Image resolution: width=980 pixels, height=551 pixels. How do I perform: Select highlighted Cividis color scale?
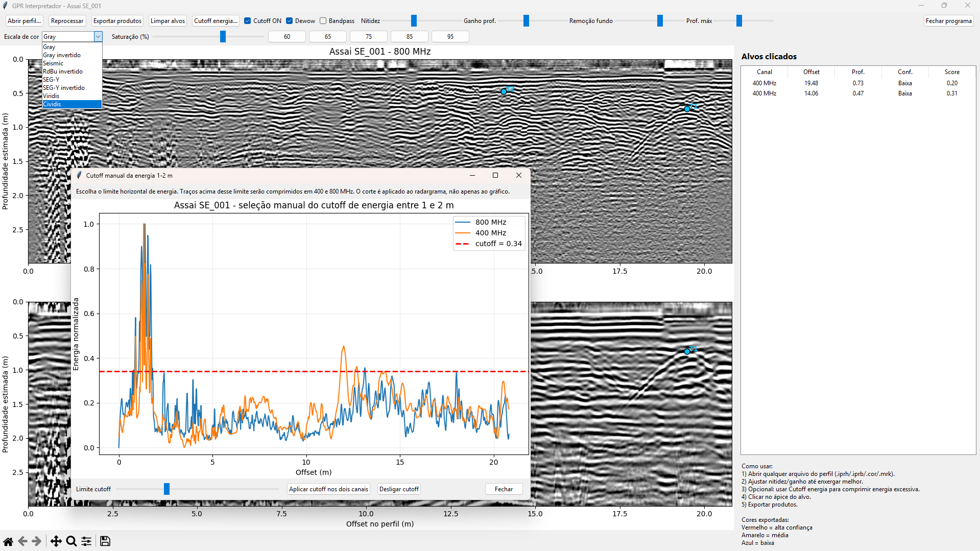point(72,104)
